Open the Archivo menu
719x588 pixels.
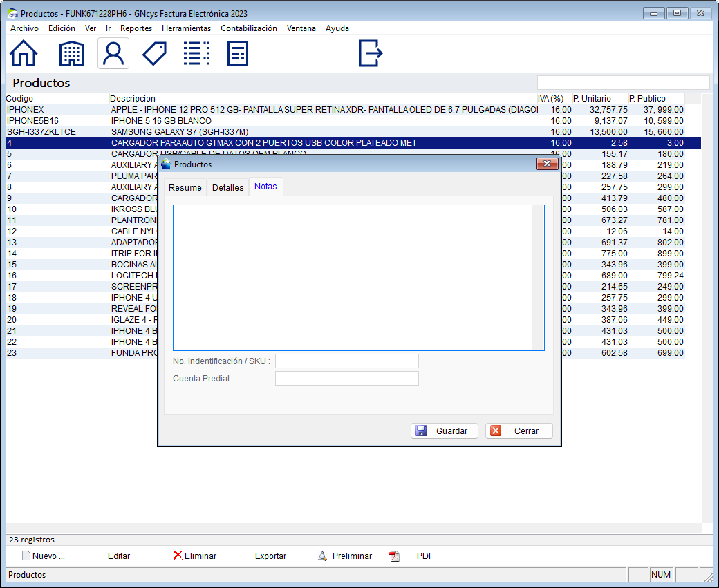(x=24, y=28)
